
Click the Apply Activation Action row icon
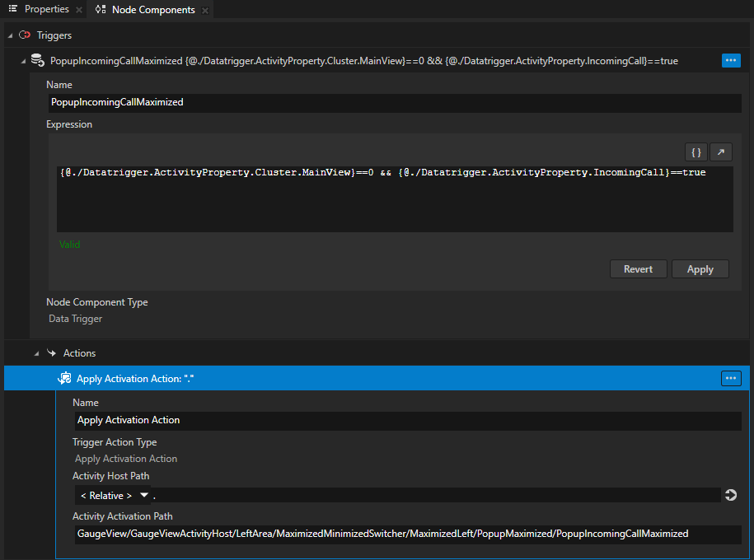click(64, 378)
